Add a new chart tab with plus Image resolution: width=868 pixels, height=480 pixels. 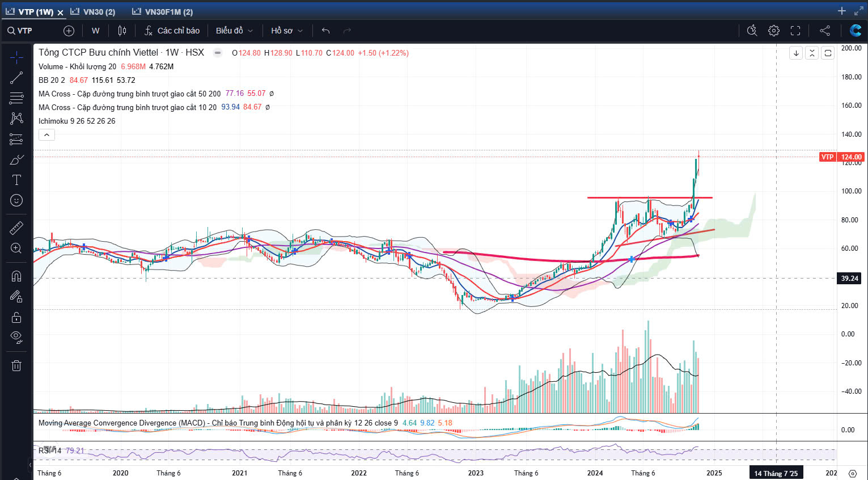[x=842, y=11]
